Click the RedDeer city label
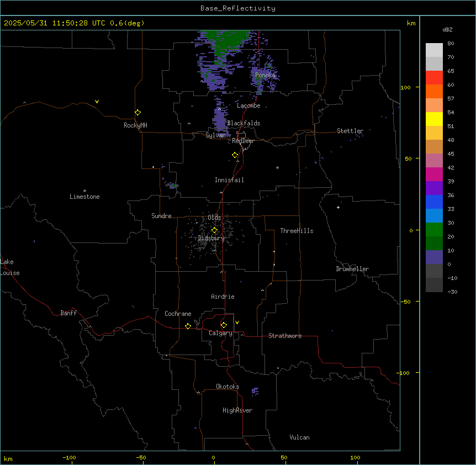 243,141
